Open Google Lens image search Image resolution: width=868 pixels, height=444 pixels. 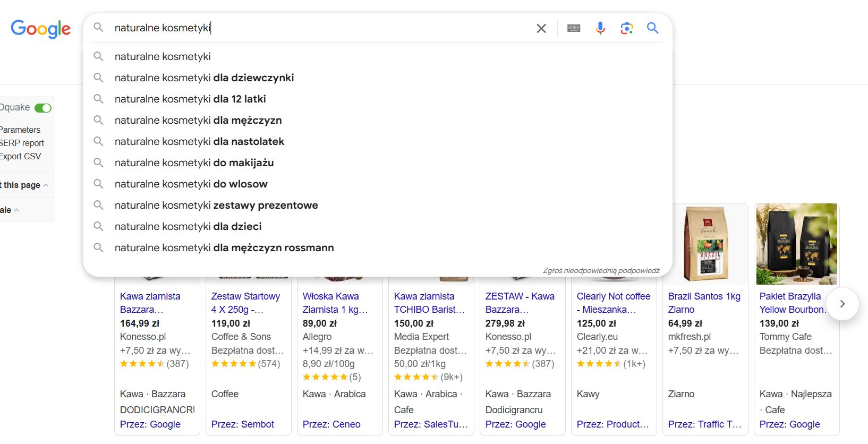tap(627, 28)
